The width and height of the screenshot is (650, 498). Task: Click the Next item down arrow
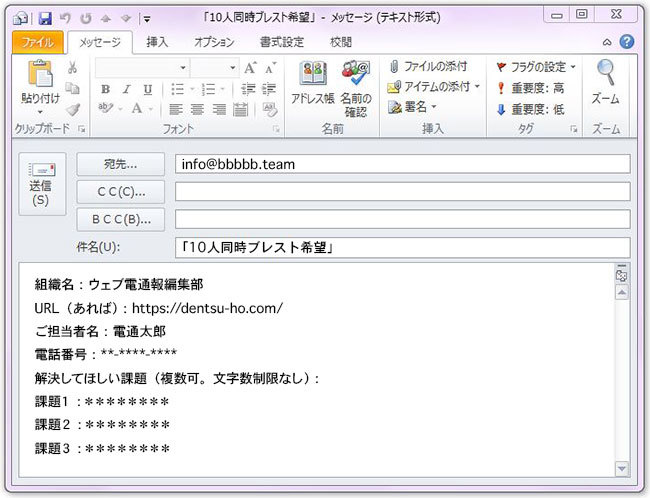(126, 18)
